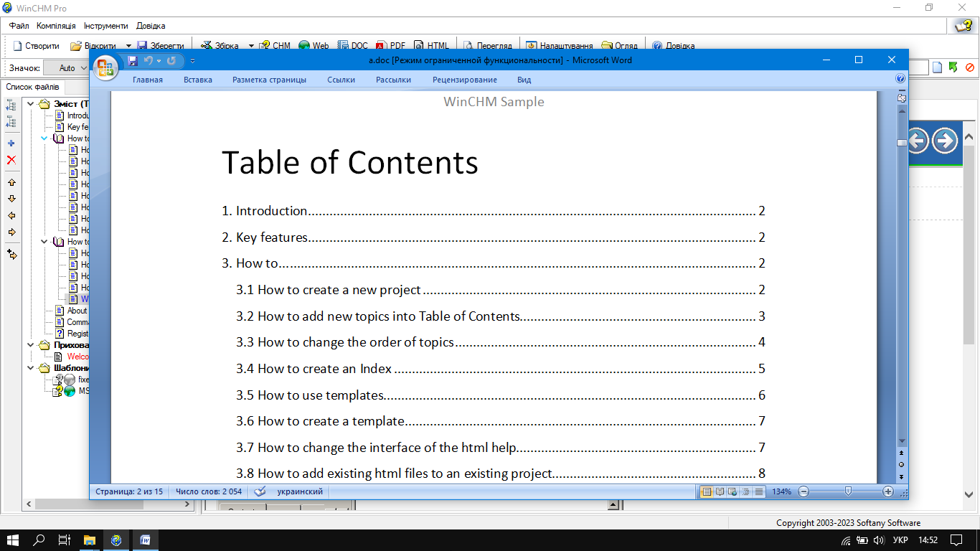Open Довідка menu in WinCHM menu bar
980x551 pixels.
(x=149, y=26)
